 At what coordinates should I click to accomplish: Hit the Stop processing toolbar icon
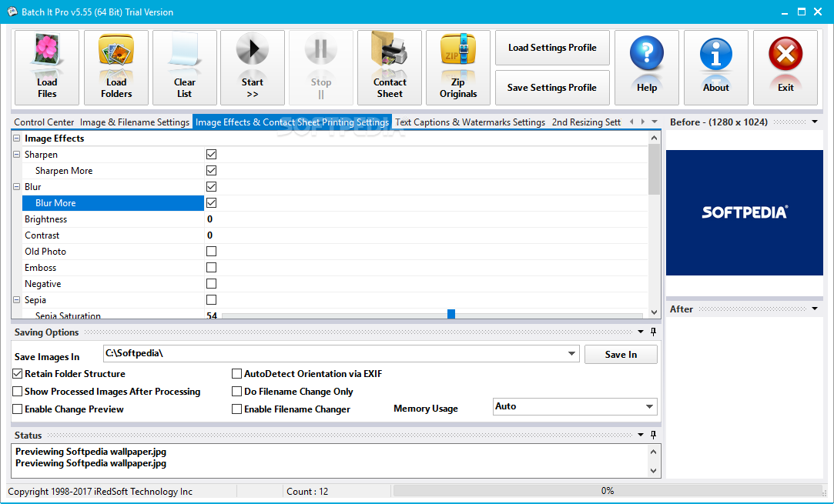320,68
